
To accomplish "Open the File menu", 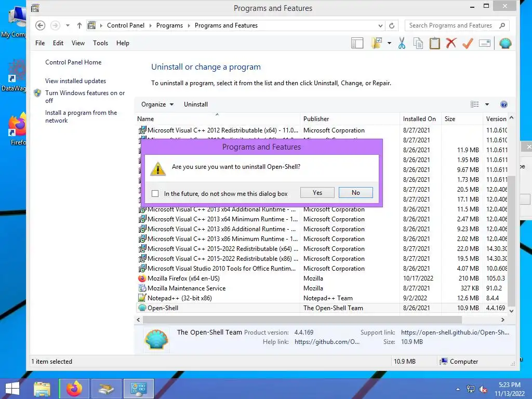I will tap(40, 43).
